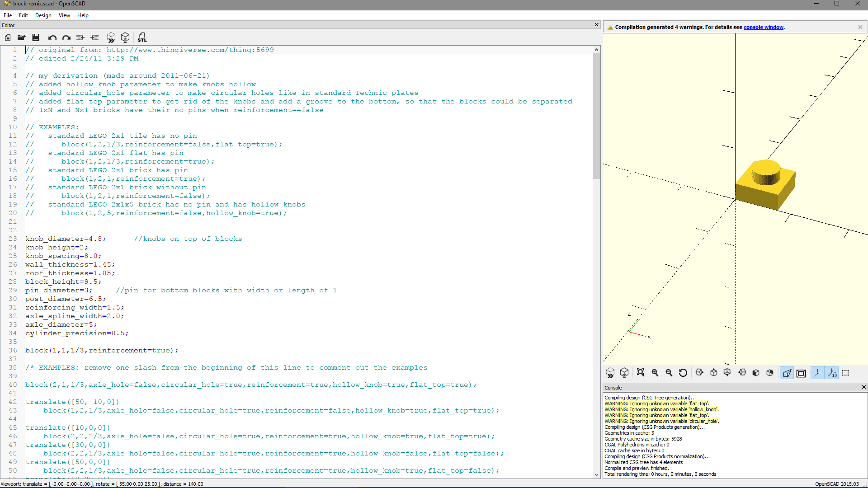Click the Save file icon
Screen dimensions: 868x488
(x=36, y=38)
